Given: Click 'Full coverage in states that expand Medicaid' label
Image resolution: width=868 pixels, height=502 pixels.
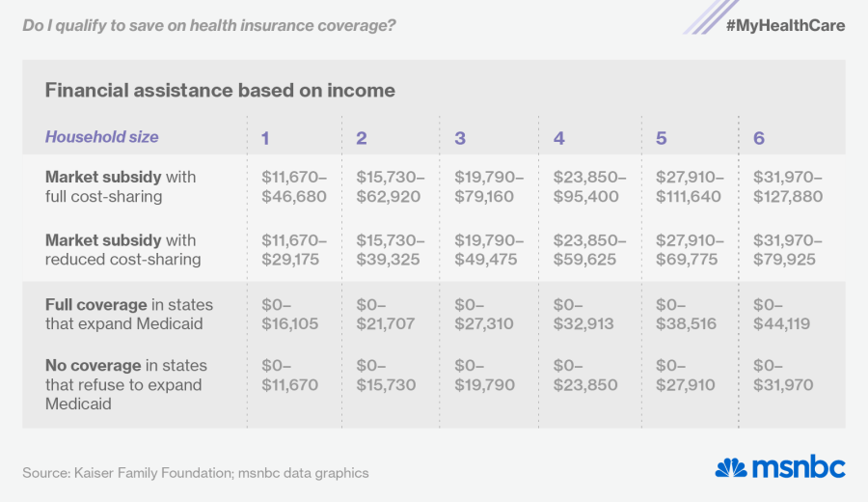Looking at the screenshot, I should coord(129,314).
